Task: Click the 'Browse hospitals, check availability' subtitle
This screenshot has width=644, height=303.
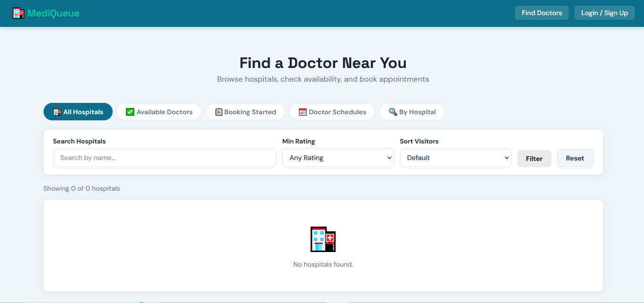Action: pyautogui.click(x=323, y=79)
